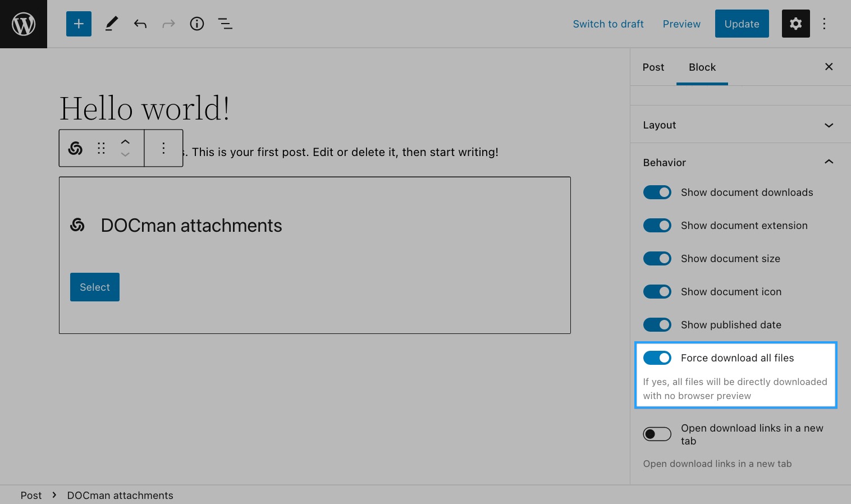Click DOCman attachments in the breadcrumb
The image size is (851, 504).
point(120,496)
